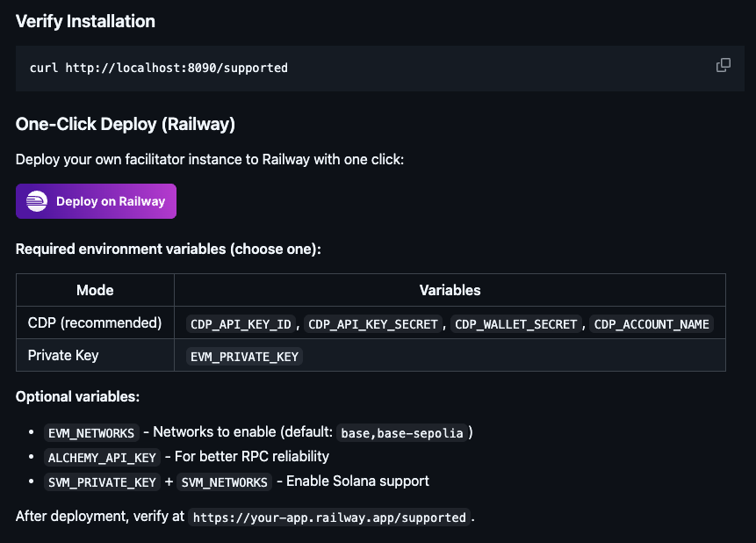Click the CDP_ACCOUNT_NAME variable chip
Screen dimensions: 756x543
[x=651, y=323]
